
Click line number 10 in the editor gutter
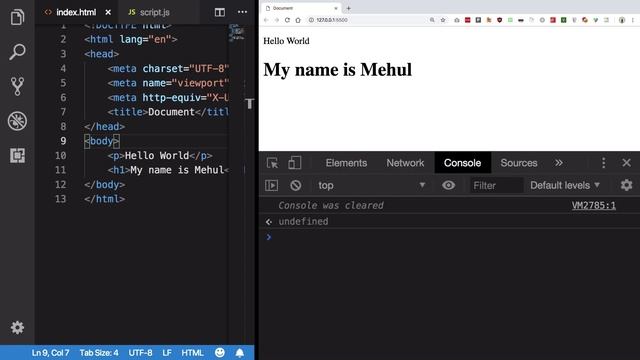(x=60, y=156)
